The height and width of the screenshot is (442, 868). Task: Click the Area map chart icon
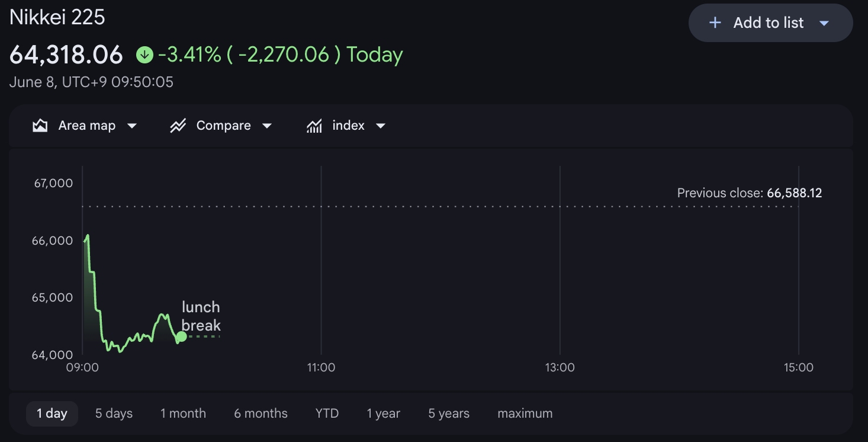tap(40, 126)
